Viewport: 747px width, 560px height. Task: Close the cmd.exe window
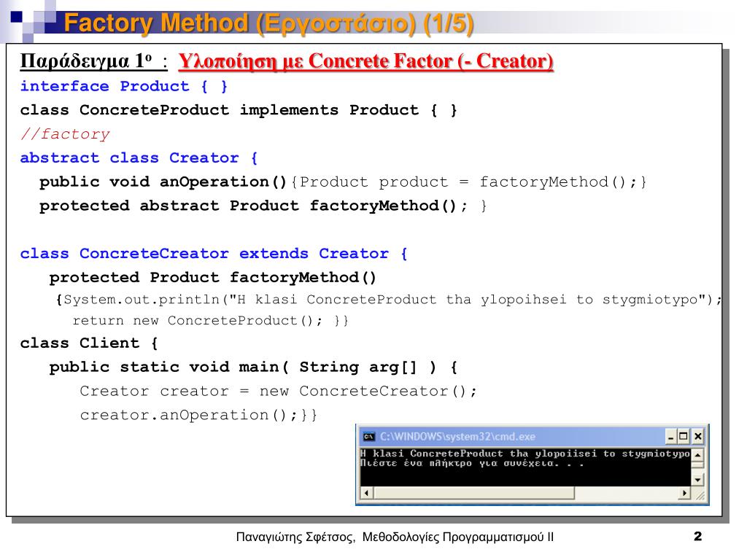[698, 436]
